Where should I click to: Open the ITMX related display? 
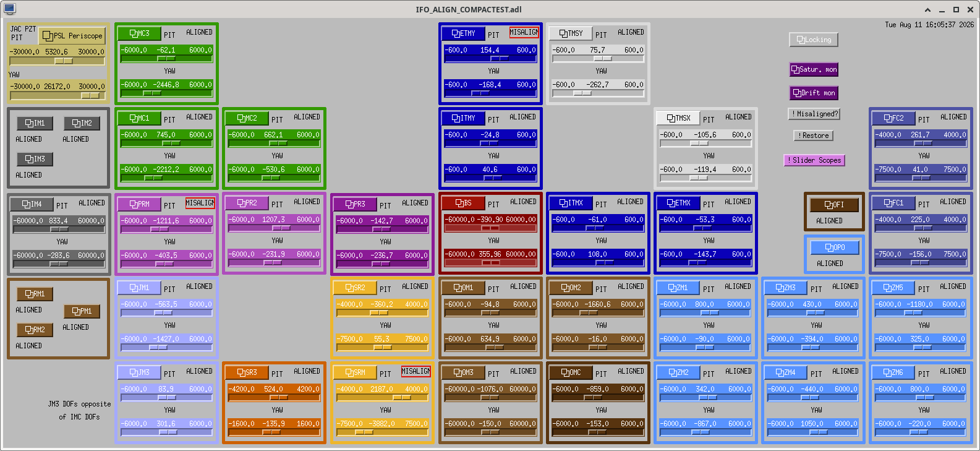pyautogui.click(x=571, y=203)
